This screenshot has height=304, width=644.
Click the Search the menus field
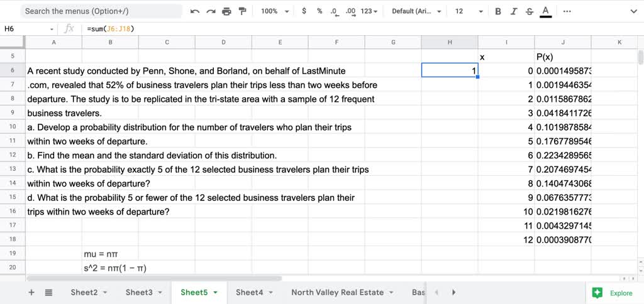pyautogui.click(x=101, y=11)
